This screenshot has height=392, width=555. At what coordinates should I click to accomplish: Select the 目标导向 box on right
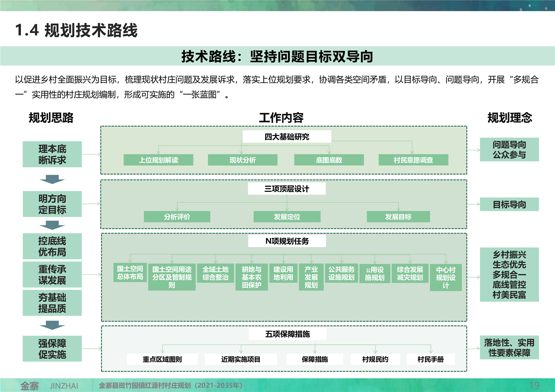[x=509, y=204]
